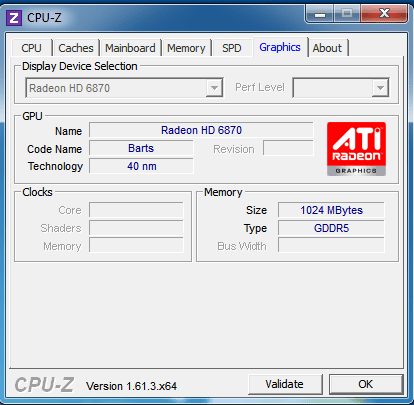Click the Technology label
Image resolution: width=414 pixels, height=405 pixels.
55,166
